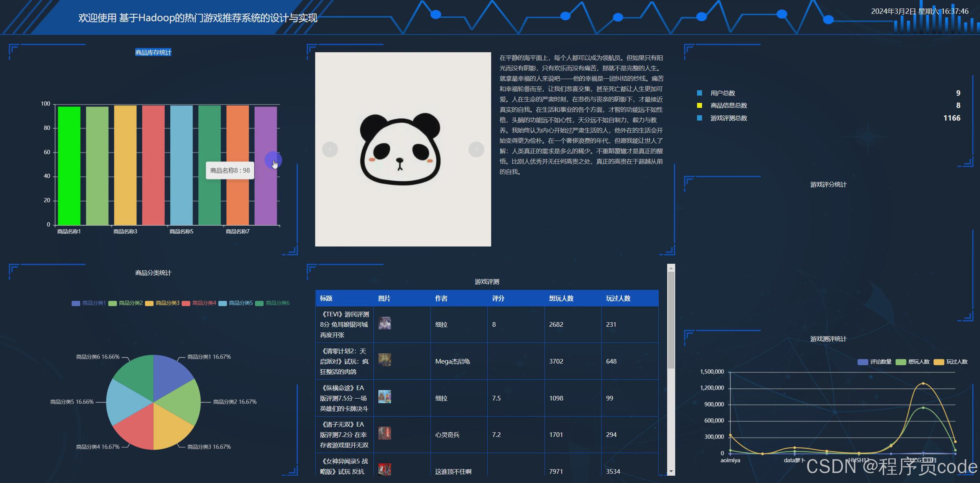Click the purple 商品名称8 bar
980x483 pixels.
[266, 199]
